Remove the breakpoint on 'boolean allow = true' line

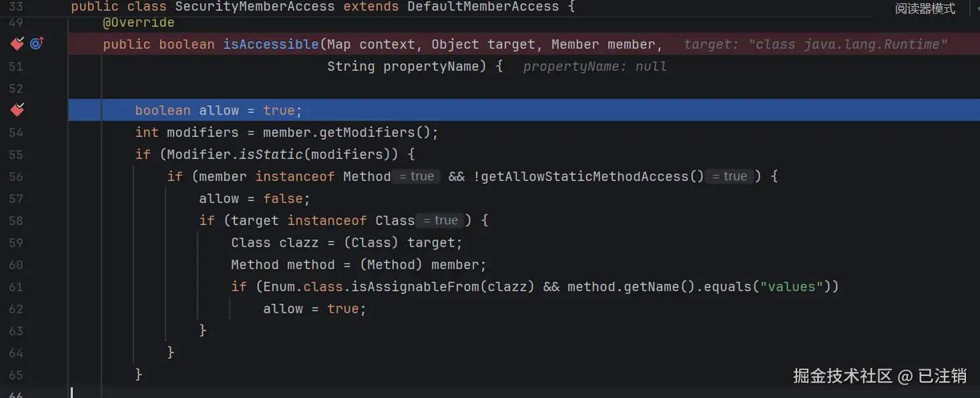(17, 110)
